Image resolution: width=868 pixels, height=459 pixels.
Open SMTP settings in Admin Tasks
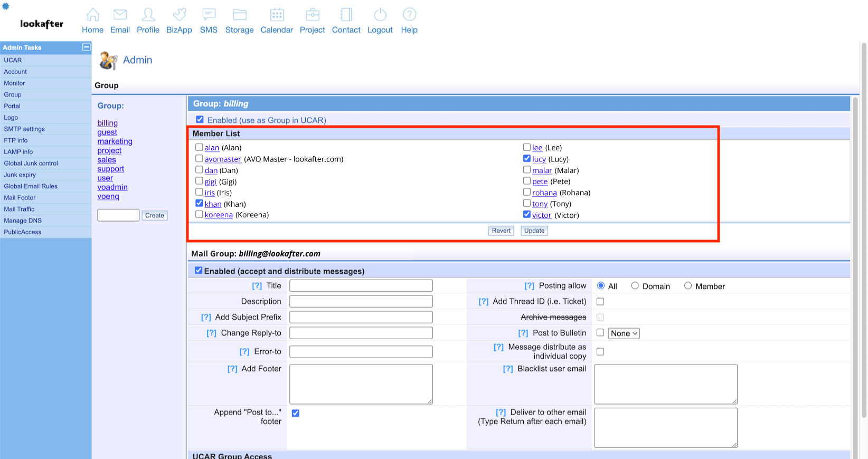[24, 129]
